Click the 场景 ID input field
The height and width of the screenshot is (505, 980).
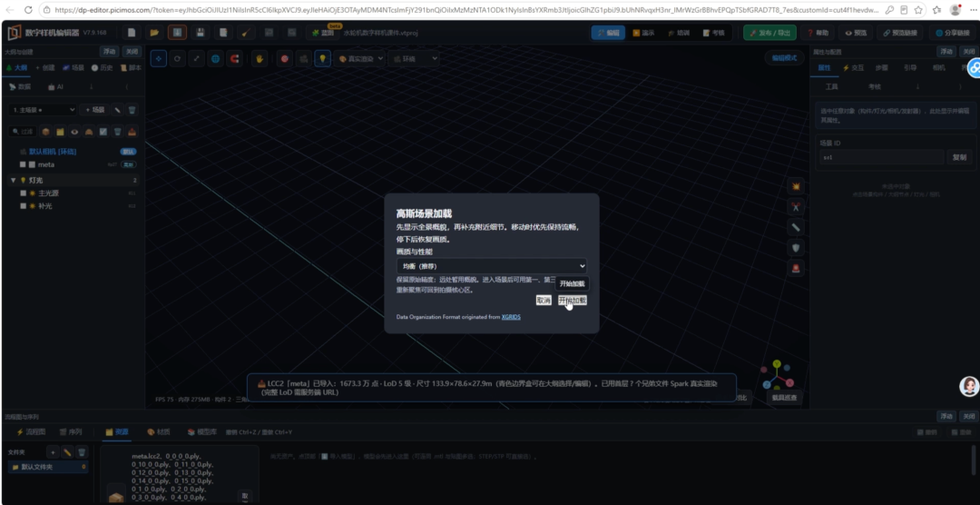pos(881,157)
